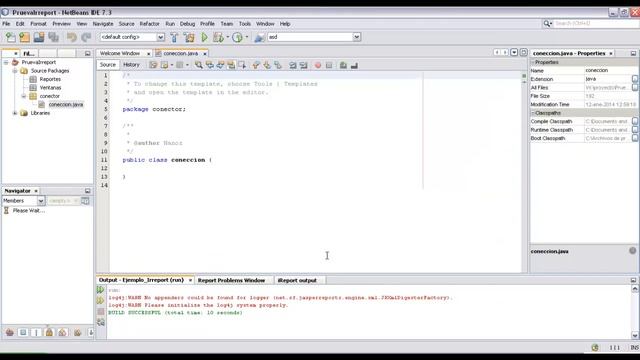640x360 pixels.
Task: Open the Refactor menu
Action: click(149, 24)
